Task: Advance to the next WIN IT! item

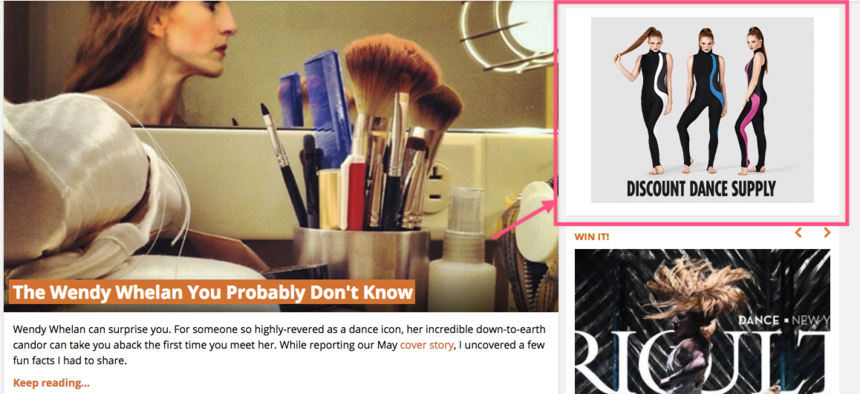Action: tap(827, 233)
